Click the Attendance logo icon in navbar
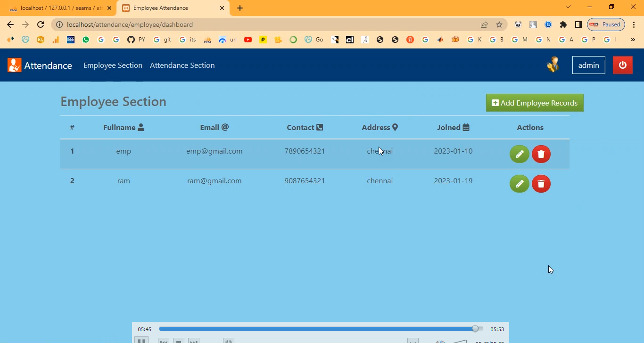The image size is (644, 343). pyautogui.click(x=15, y=65)
